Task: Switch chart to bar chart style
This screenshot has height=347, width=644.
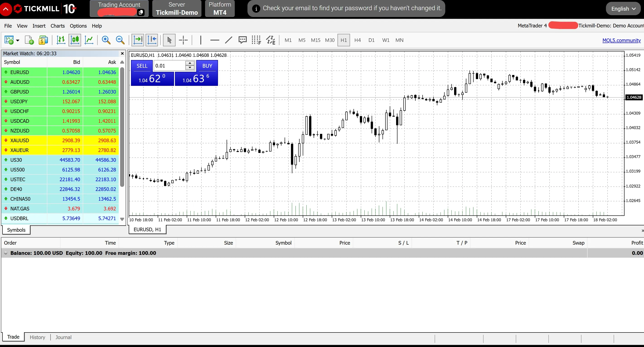Action: point(61,40)
